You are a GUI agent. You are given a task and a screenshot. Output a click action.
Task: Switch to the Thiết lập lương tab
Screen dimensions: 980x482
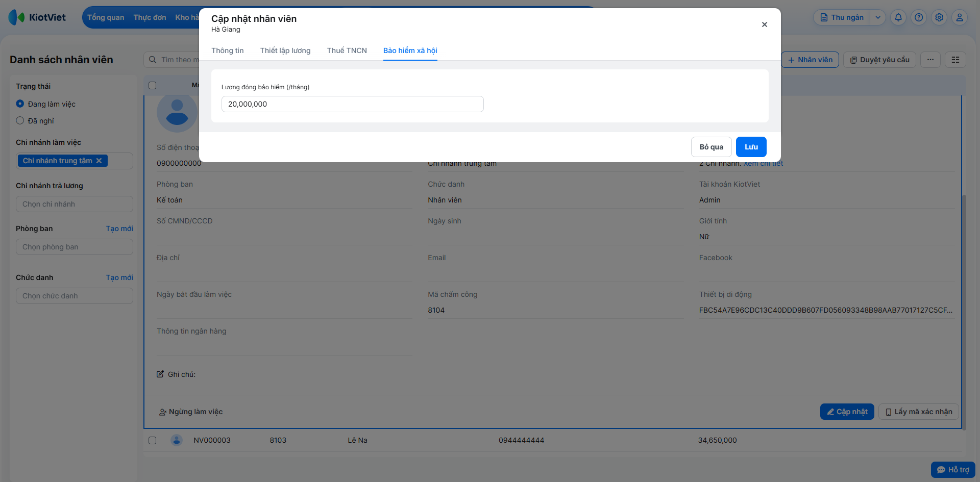click(x=285, y=50)
